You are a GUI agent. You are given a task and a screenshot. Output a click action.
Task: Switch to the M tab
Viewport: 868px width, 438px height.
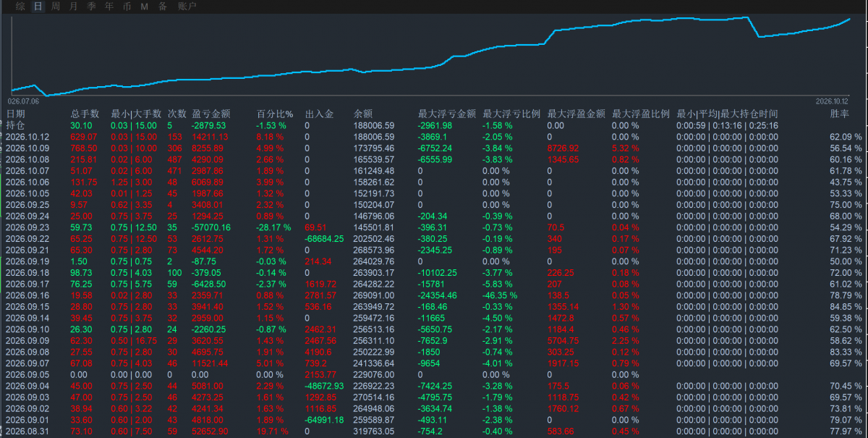pos(145,7)
